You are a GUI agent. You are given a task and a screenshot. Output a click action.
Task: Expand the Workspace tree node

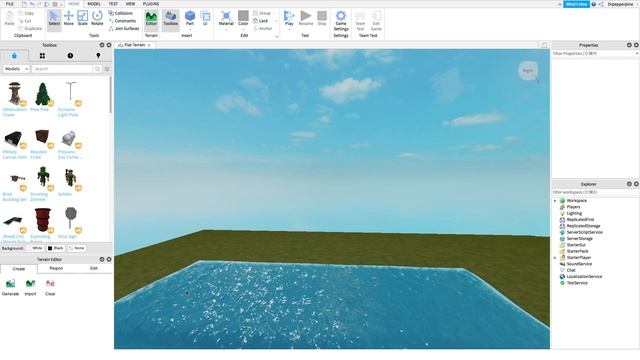tap(555, 201)
